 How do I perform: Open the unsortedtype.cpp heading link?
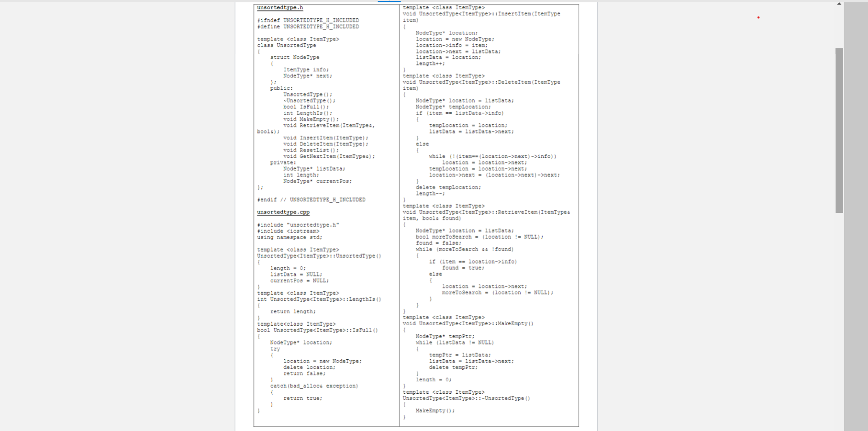pos(283,212)
